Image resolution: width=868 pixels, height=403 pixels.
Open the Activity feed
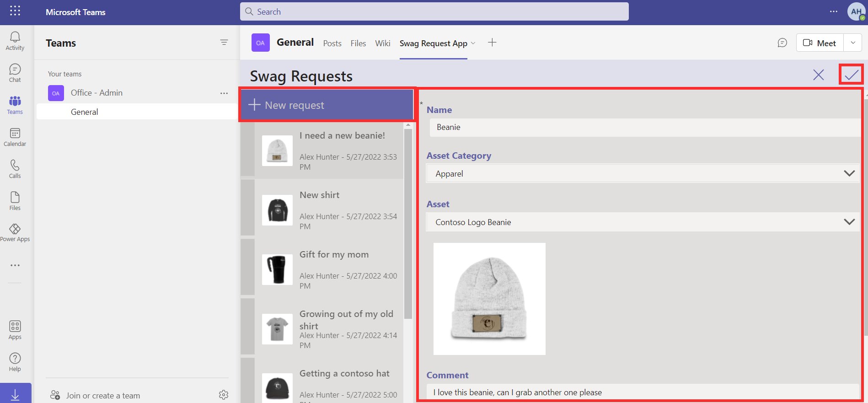click(x=15, y=41)
